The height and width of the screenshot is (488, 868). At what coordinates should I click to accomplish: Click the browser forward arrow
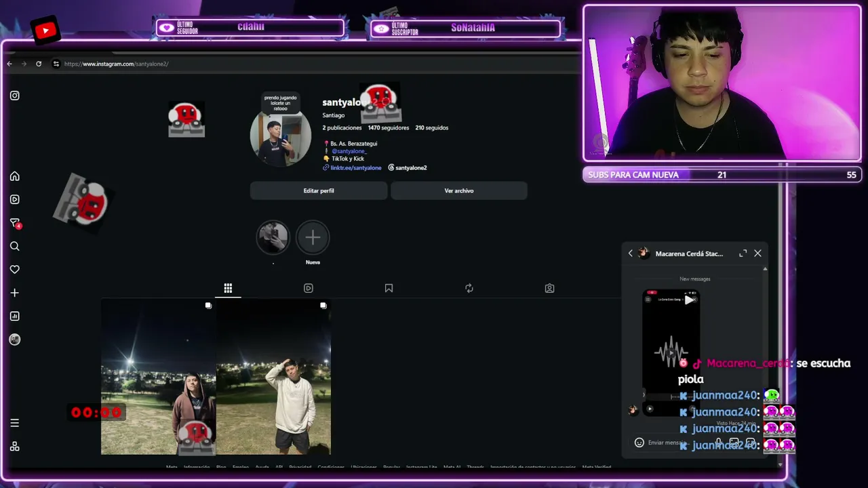point(24,64)
